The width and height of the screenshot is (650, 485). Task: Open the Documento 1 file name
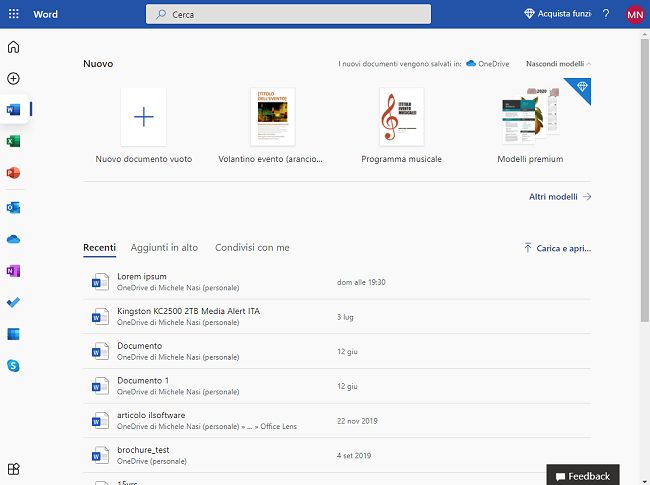point(143,381)
